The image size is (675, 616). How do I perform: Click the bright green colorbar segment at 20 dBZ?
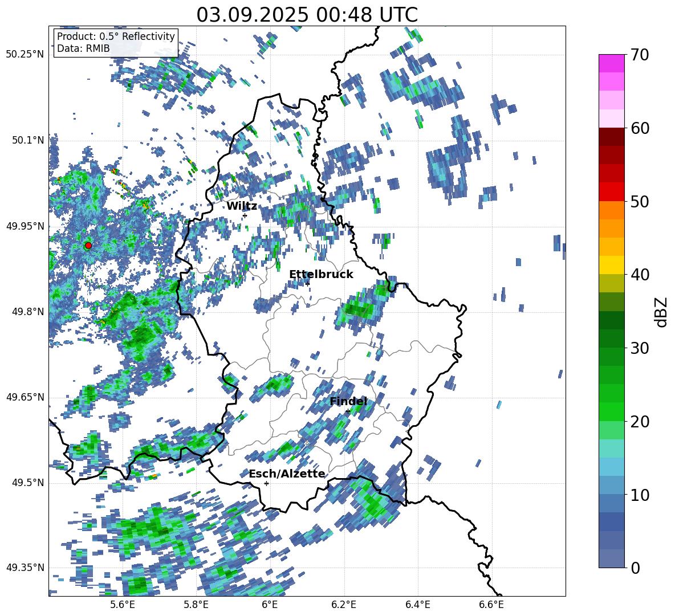click(x=611, y=411)
